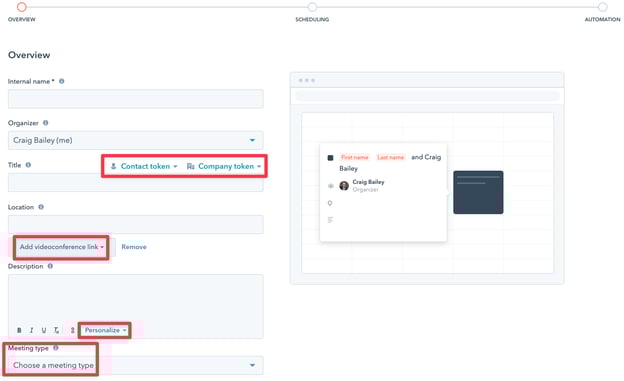Select the Overview step circle
The image size is (624, 381).
21,7
